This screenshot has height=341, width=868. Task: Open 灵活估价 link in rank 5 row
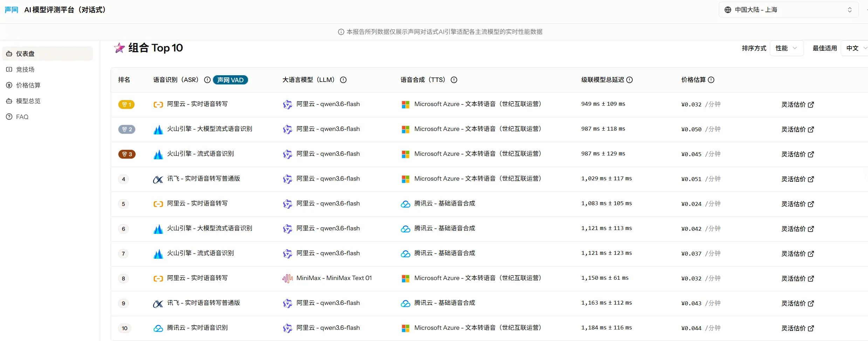798,204
